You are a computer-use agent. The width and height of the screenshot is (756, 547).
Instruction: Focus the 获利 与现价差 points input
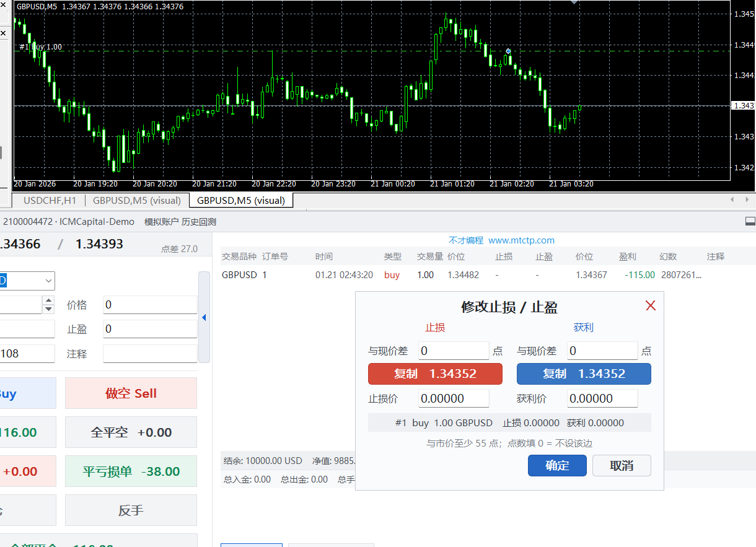coord(602,351)
